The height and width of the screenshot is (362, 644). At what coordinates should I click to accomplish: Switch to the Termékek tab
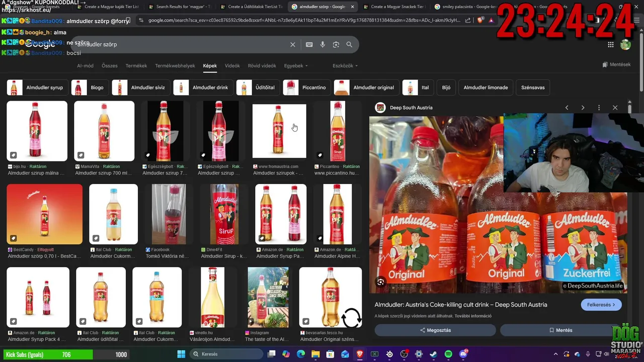point(136,66)
